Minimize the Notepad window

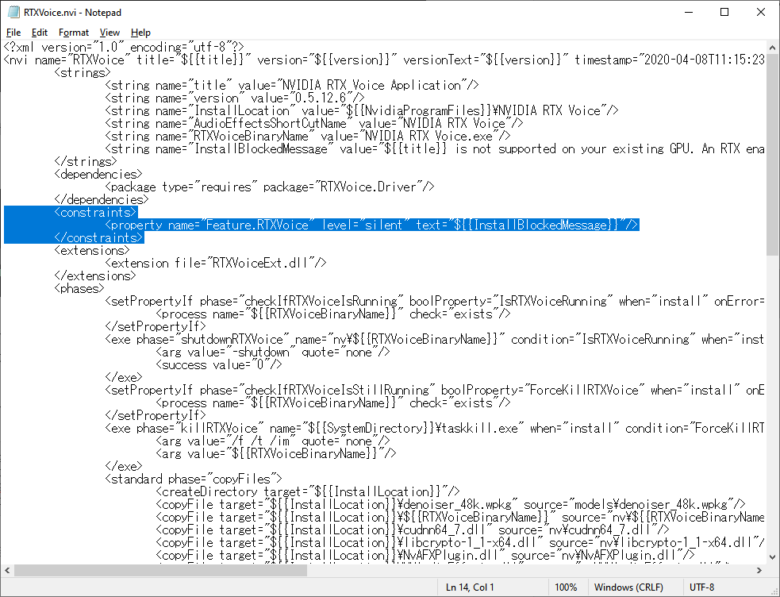click(x=688, y=12)
